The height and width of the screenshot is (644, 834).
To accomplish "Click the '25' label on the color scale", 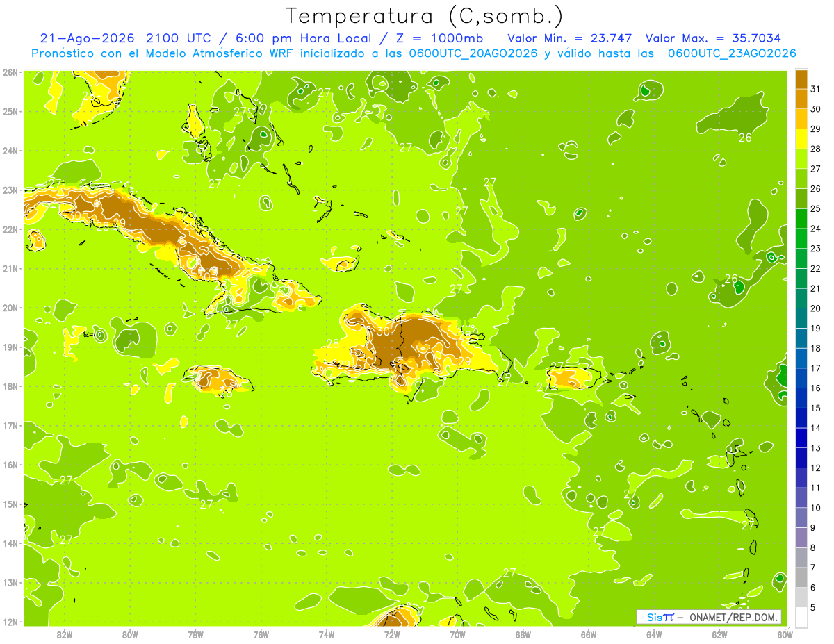I will pos(816,209).
